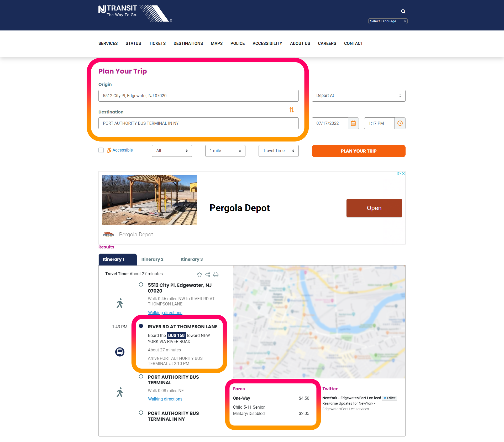
Task: Share the itinerary via share icon
Action: pyautogui.click(x=208, y=274)
